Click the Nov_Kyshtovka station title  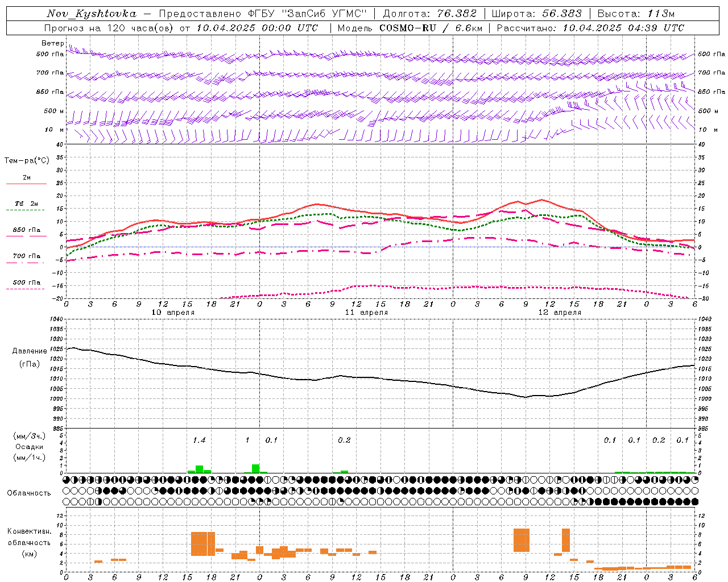[92, 14]
